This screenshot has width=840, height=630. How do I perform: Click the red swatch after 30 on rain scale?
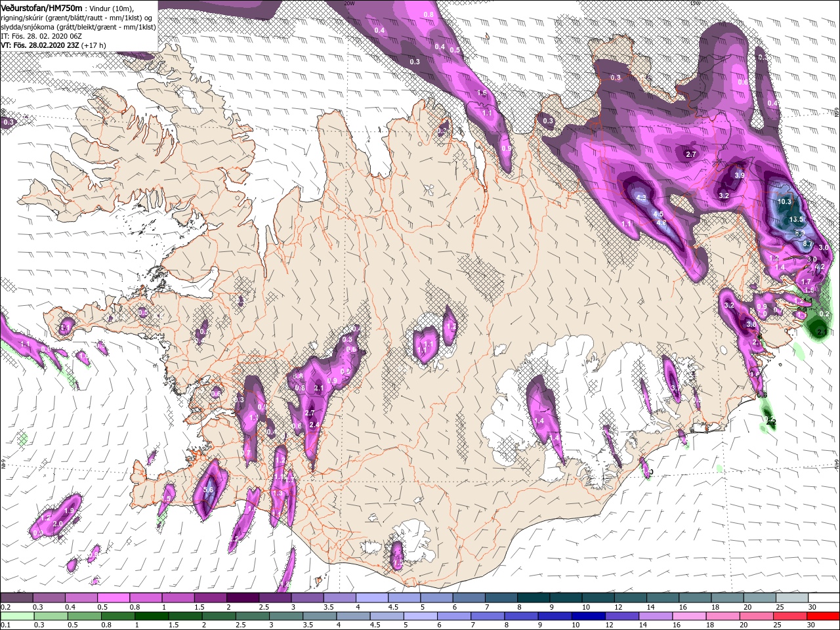(x=822, y=616)
